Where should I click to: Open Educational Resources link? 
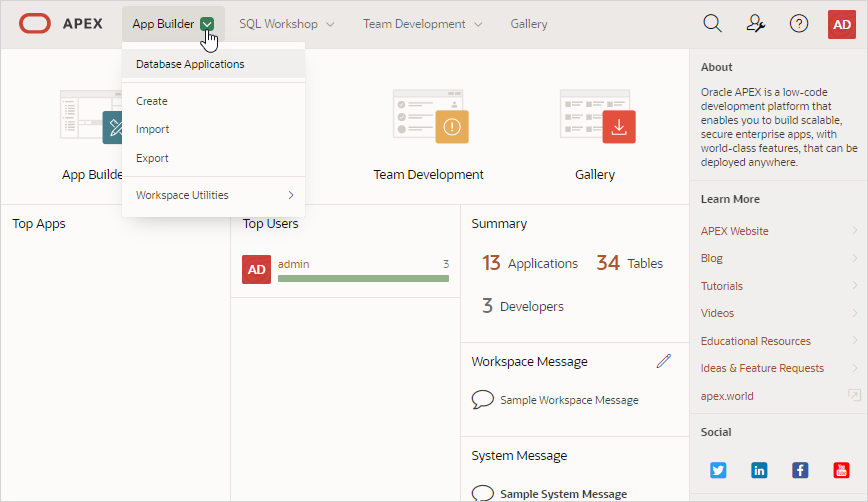point(755,341)
